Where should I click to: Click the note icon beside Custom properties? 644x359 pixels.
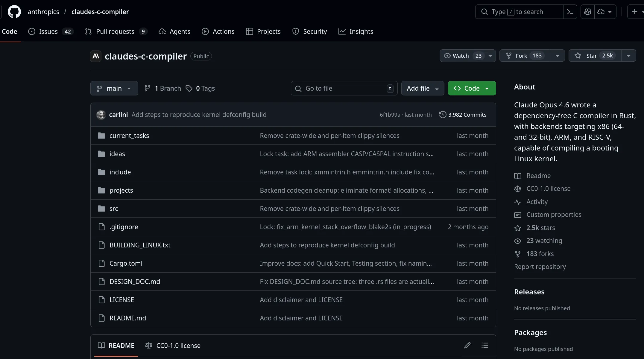[518, 215]
